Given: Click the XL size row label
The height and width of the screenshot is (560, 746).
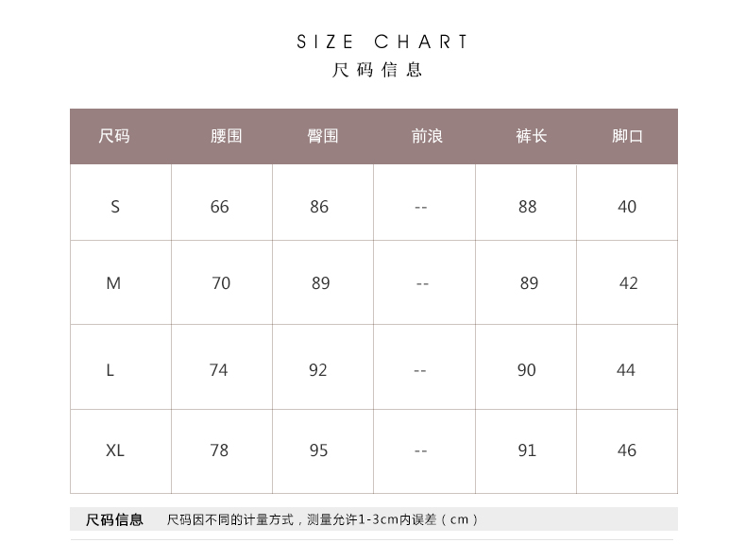Looking at the screenshot, I should point(115,450).
